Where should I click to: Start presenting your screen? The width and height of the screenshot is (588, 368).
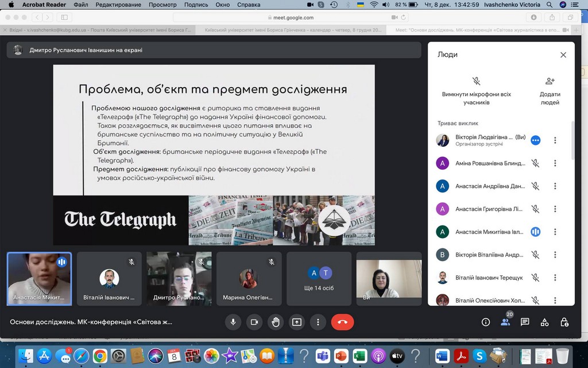coord(297,322)
